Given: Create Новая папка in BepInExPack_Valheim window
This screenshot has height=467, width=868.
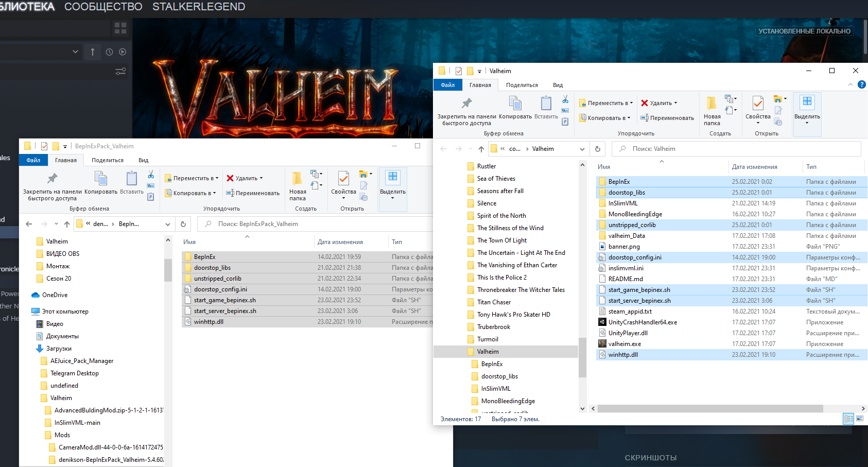Looking at the screenshot, I should pyautogui.click(x=298, y=186).
